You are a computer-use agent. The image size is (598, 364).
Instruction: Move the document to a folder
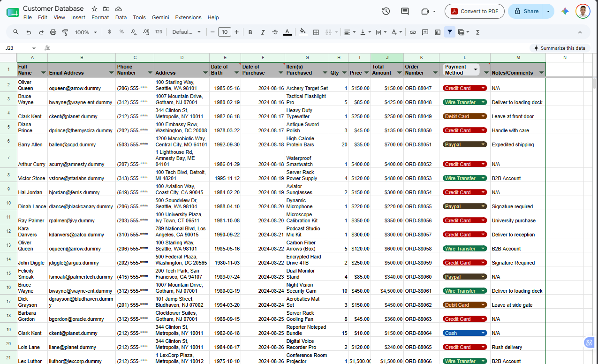pyautogui.click(x=106, y=9)
